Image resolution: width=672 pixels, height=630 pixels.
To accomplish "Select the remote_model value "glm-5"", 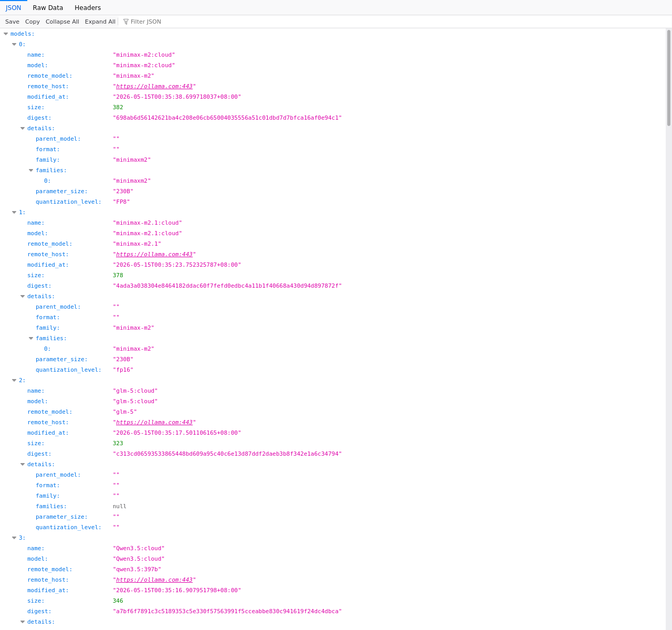I will (x=125, y=412).
